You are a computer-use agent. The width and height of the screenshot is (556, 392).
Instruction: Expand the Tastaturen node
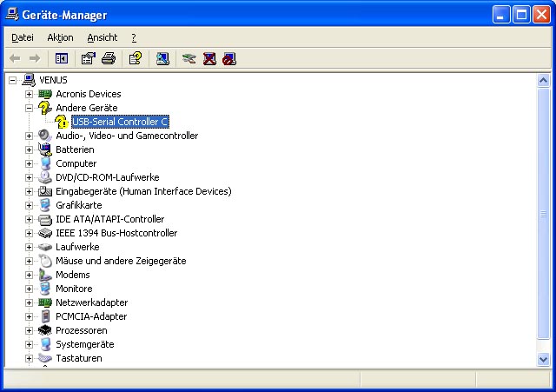(x=29, y=358)
